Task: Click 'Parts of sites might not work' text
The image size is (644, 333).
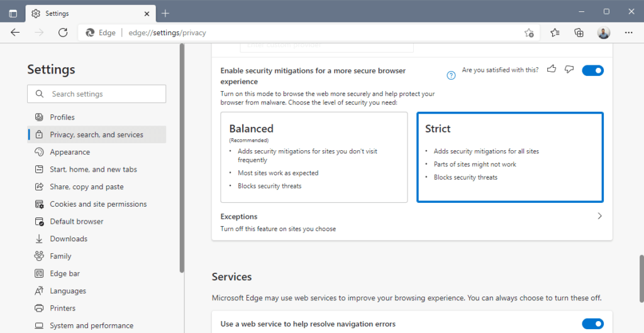Action: 475,164
